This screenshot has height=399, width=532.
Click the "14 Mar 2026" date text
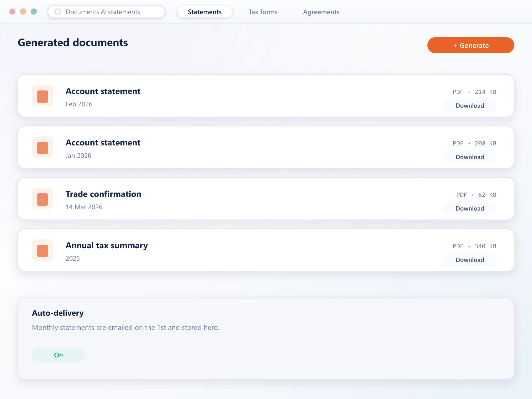point(84,207)
